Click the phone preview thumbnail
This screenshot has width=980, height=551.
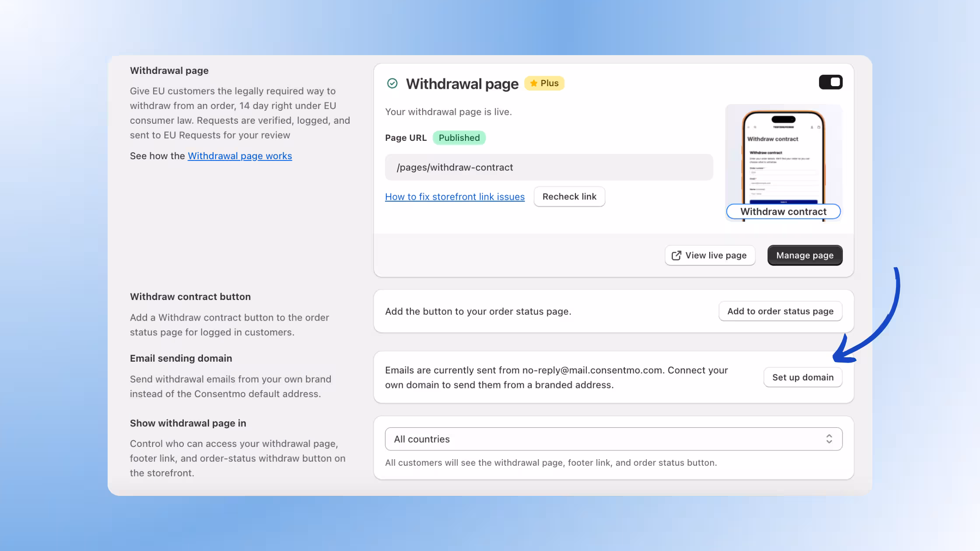pyautogui.click(x=783, y=163)
